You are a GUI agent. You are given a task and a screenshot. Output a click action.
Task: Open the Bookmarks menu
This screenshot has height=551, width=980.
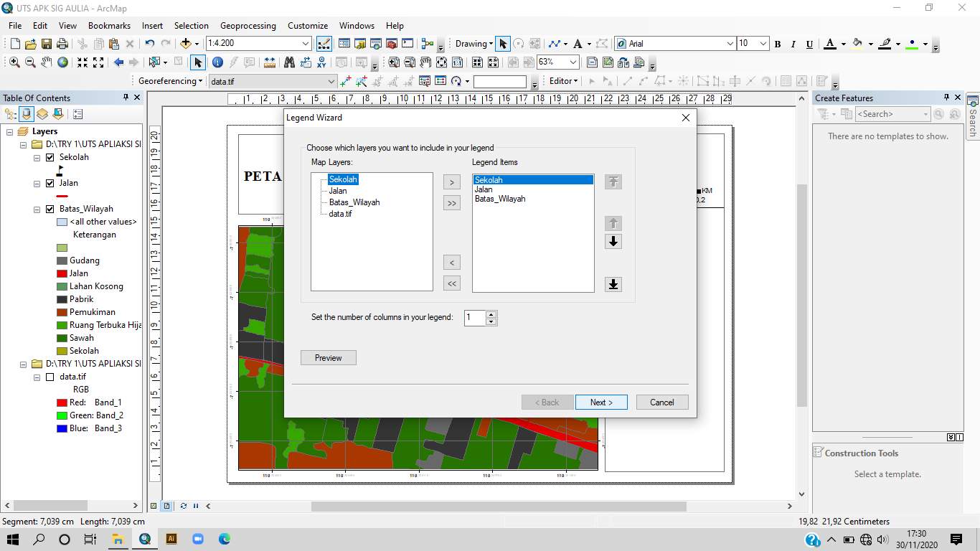coord(109,26)
